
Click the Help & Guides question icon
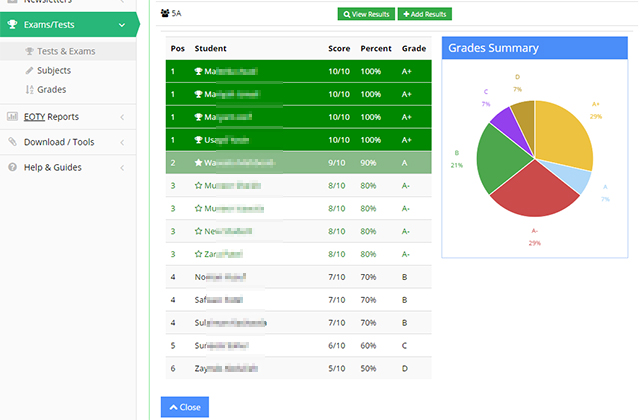(x=12, y=167)
